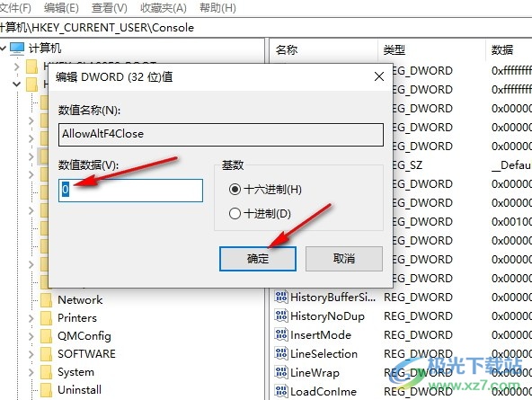Click REG_DWORD type of HistoryNoDup row

coord(418,316)
